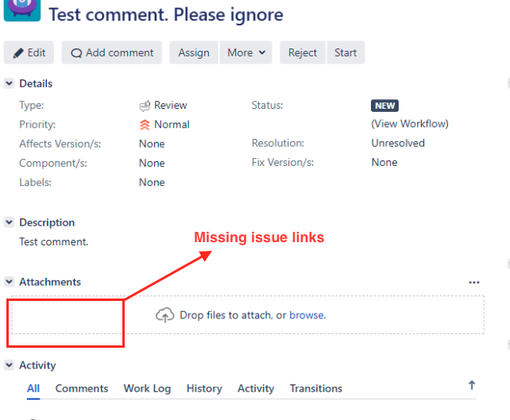Screen dimensions: 510x420
Task: Select the Transitions tab
Action: pyautogui.click(x=316, y=388)
